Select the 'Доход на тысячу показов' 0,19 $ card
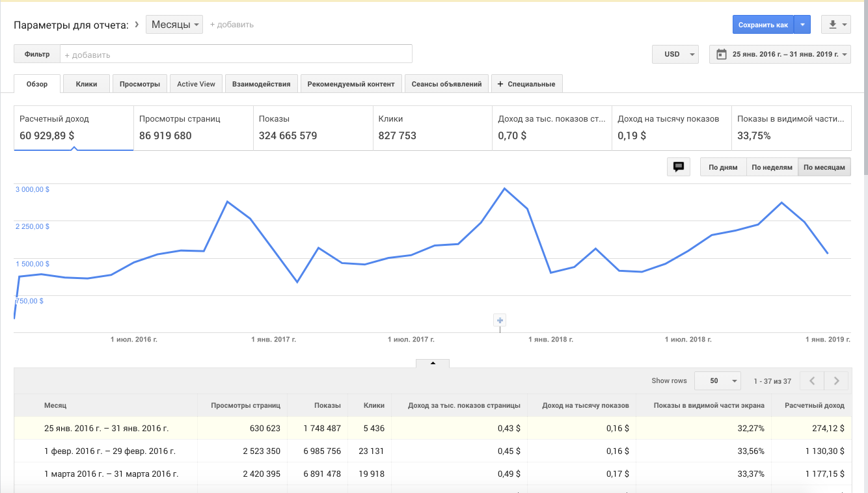Screen dimensions: 868x493 (x=671, y=128)
